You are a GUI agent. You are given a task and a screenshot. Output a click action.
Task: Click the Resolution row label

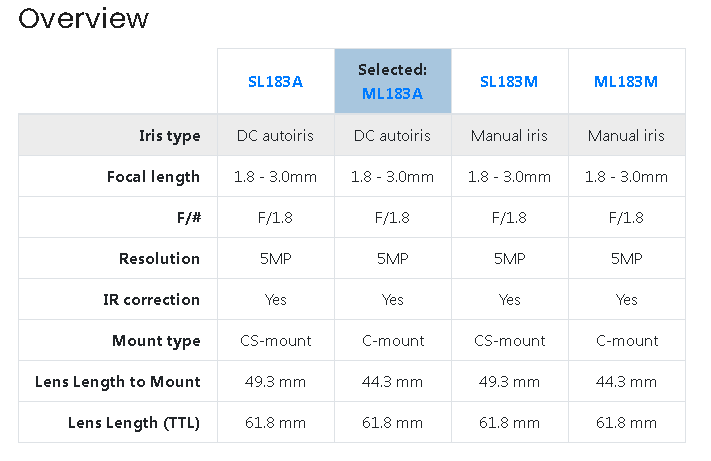(x=160, y=259)
